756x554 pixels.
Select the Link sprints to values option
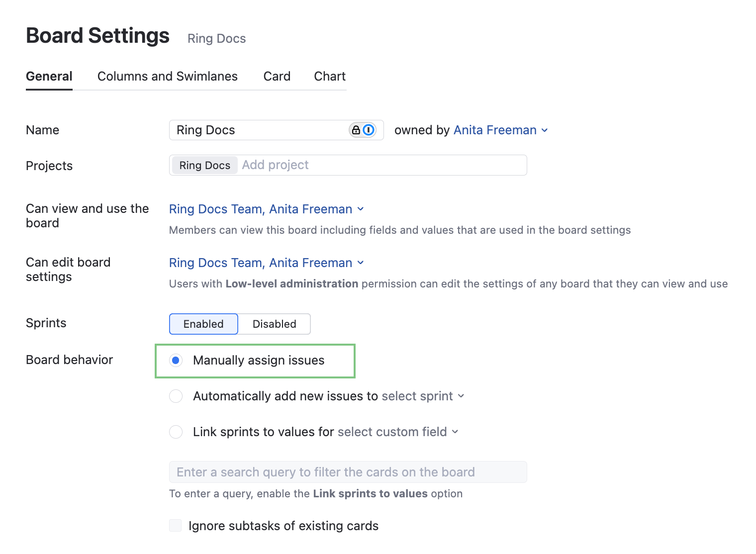pos(176,432)
